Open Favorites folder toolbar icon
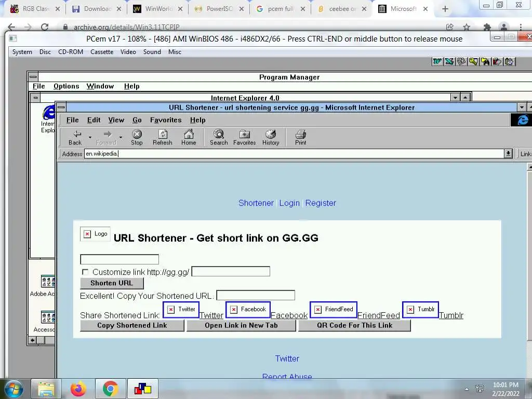The width and height of the screenshot is (532, 399). [x=244, y=134]
